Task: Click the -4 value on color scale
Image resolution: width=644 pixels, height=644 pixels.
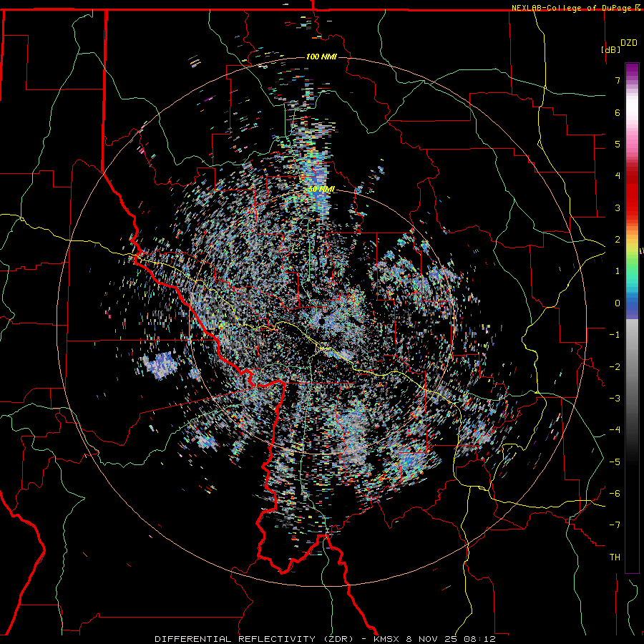Action: pos(615,430)
